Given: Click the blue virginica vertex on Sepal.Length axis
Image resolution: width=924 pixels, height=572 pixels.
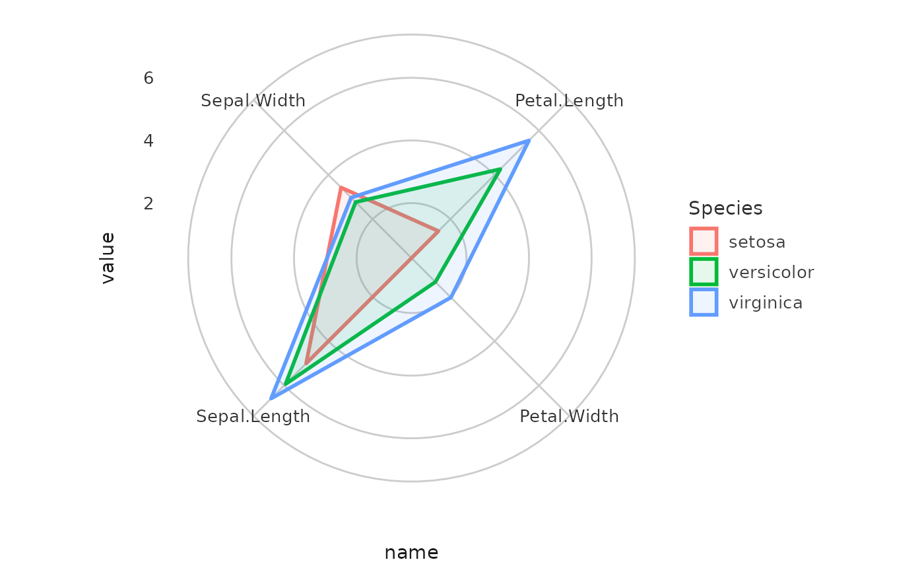Looking at the screenshot, I should coord(271,398).
